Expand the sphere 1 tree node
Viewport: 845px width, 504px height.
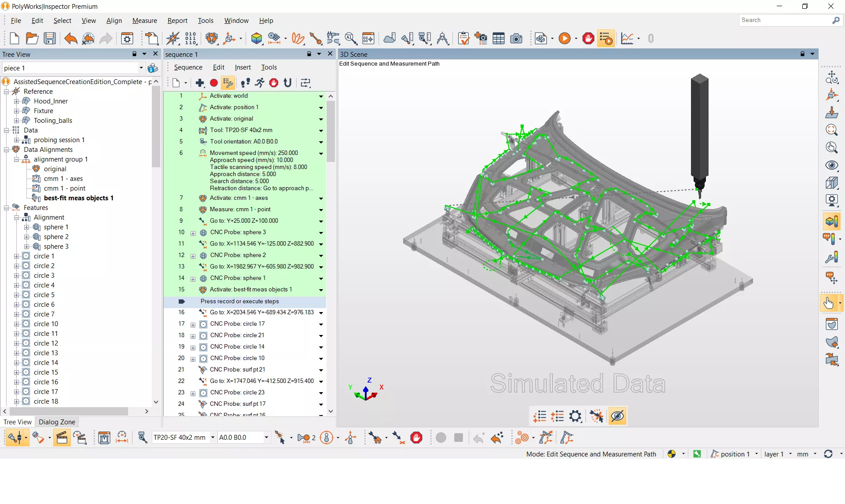click(x=26, y=227)
